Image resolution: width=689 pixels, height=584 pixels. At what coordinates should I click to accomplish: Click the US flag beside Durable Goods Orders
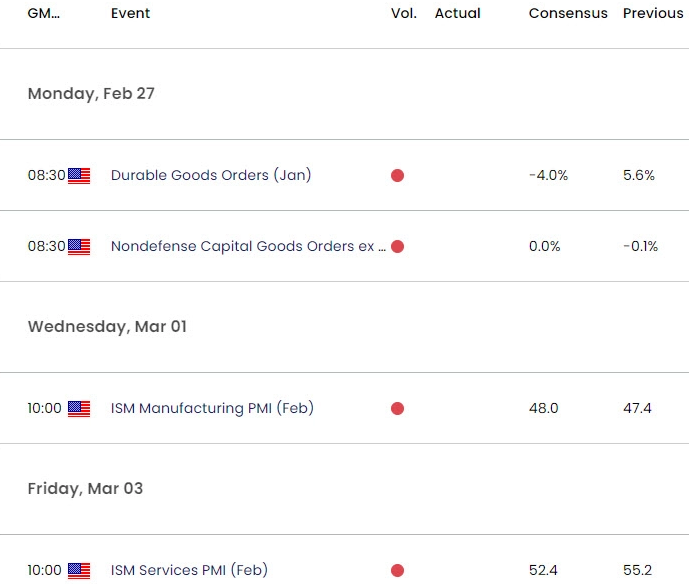pos(79,176)
